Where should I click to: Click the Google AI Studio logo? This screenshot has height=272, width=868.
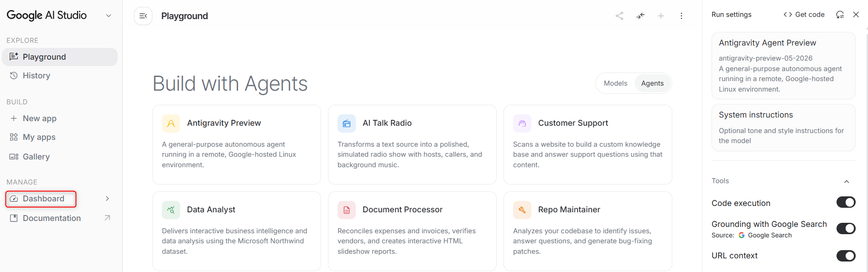(47, 15)
